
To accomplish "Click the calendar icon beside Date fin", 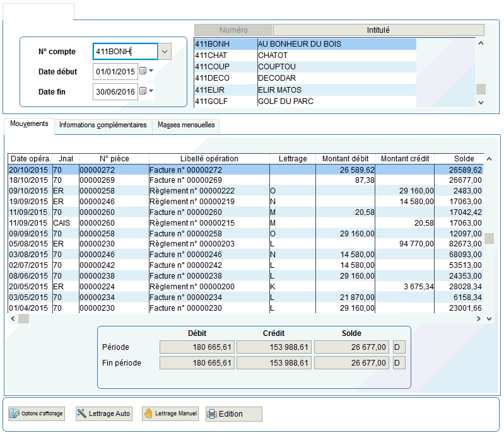I will point(143,91).
